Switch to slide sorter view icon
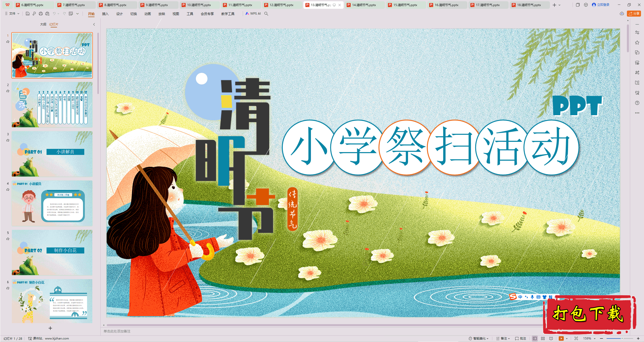 (543, 338)
